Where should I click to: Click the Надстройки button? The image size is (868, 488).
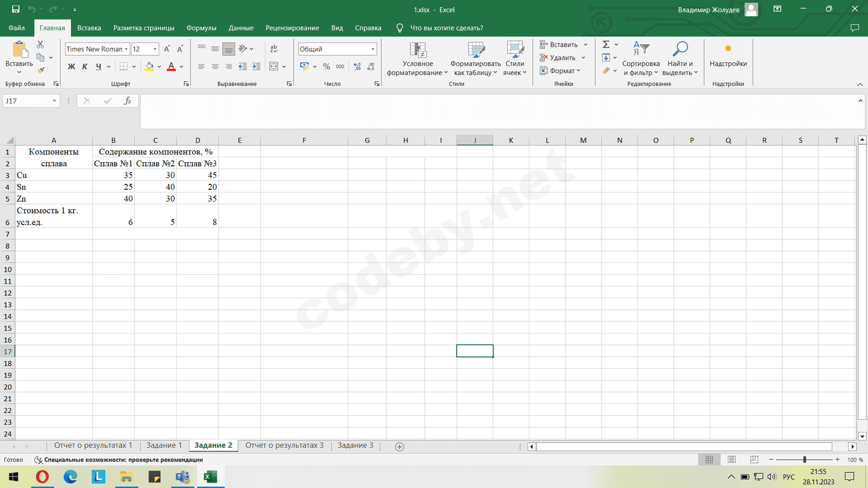pos(728,56)
